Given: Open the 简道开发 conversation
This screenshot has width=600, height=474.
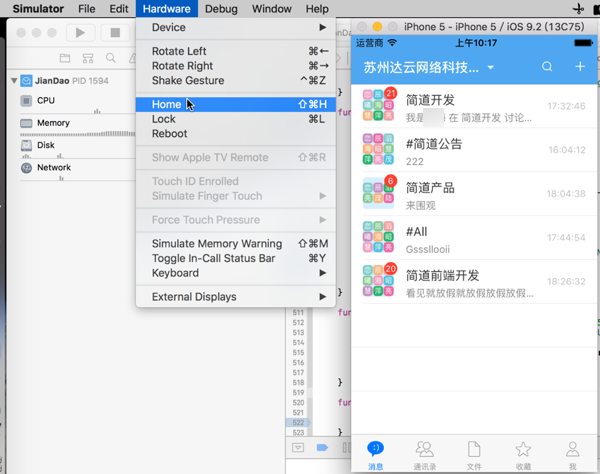Looking at the screenshot, I should click(474, 106).
